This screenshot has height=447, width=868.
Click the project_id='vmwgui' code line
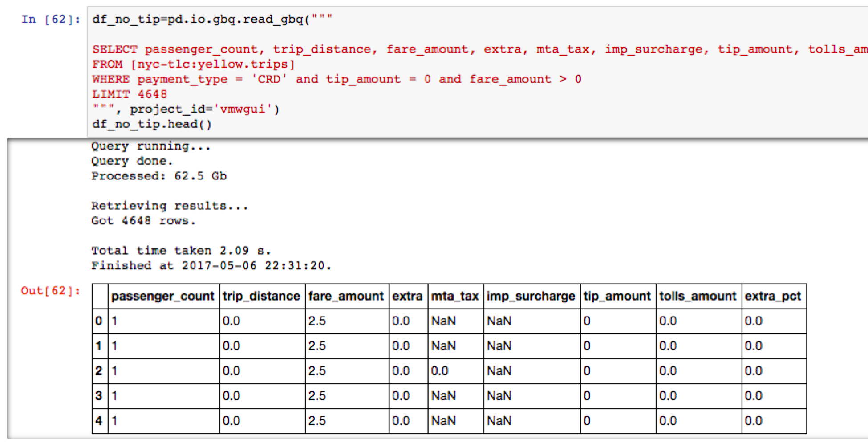pos(186,109)
